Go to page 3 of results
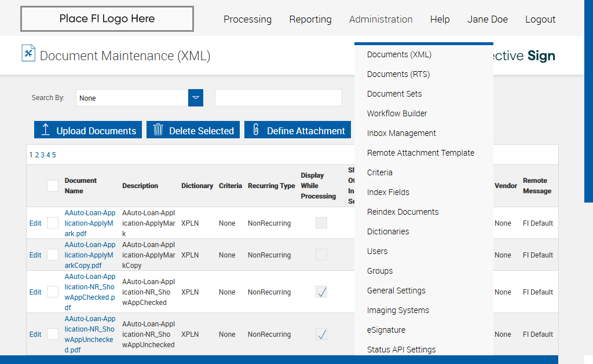The height and width of the screenshot is (364, 593). point(42,155)
